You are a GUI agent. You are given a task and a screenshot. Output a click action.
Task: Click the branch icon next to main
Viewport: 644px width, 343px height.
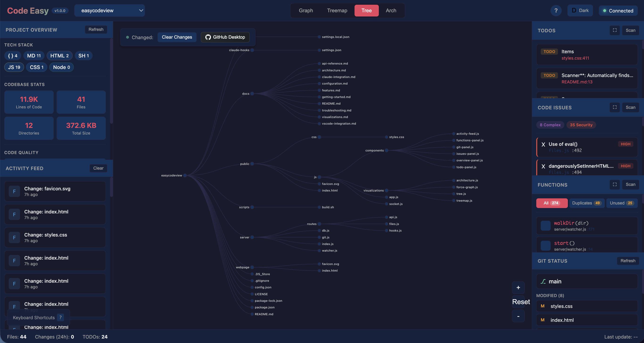click(543, 282)
